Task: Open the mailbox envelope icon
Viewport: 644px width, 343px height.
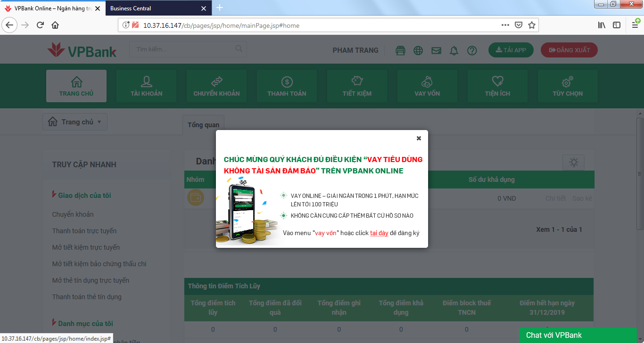Action: [x=436, y=50]
